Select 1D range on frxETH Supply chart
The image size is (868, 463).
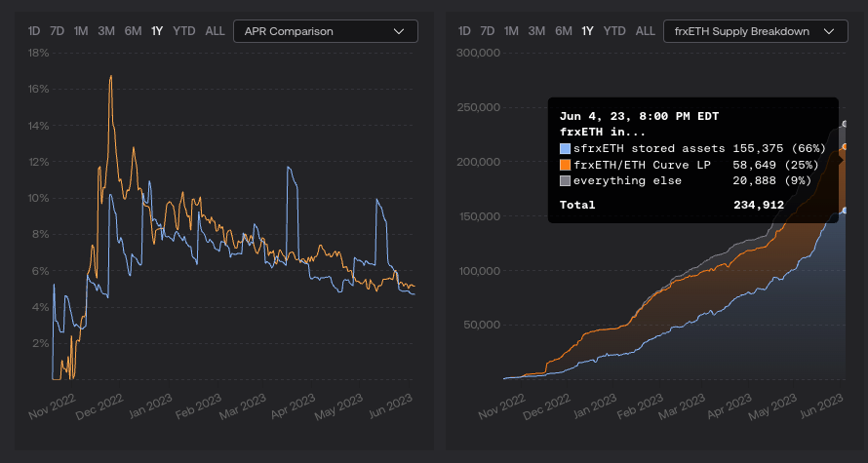tap(464, 31)
